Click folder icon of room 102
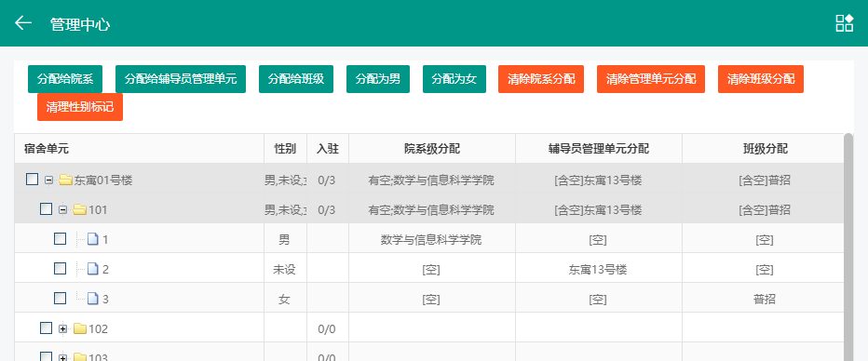The height and width of the screenshot is (361, 868). [x=80, y=329]
